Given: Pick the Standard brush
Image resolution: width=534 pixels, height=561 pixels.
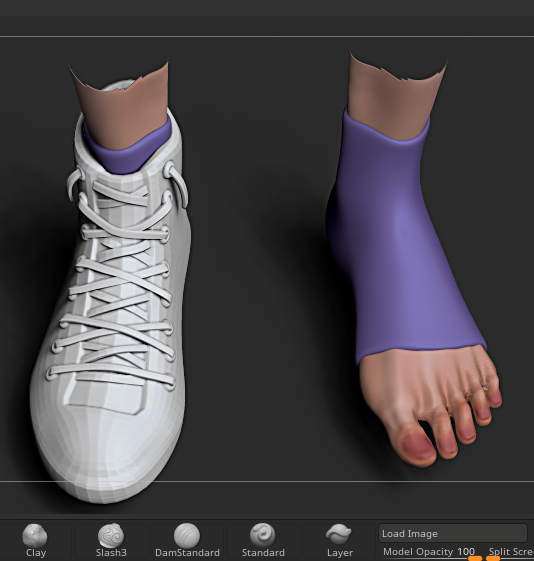Looking at the screenshot, I should 263,541.
